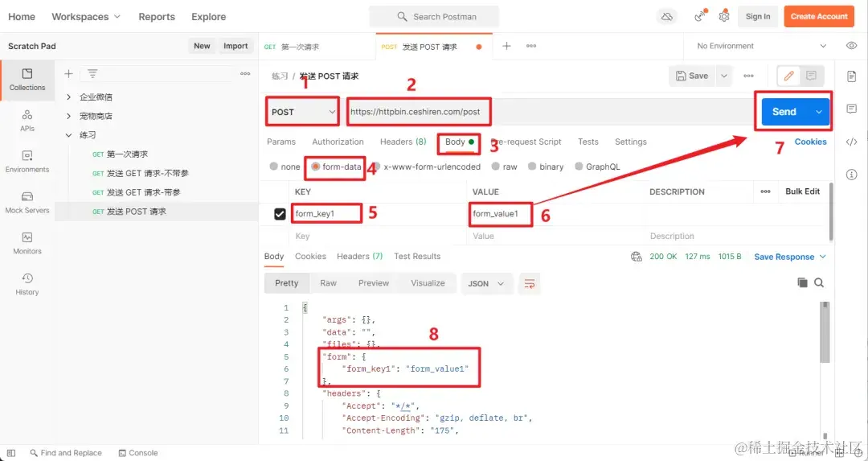Collapse the 练习 collection
The height and width of the screenshot is (461, 868).
click(x=68, y=135)
